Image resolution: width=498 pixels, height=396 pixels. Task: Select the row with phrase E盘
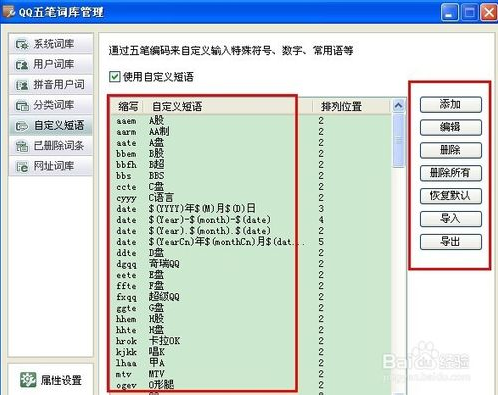point(250,275)
